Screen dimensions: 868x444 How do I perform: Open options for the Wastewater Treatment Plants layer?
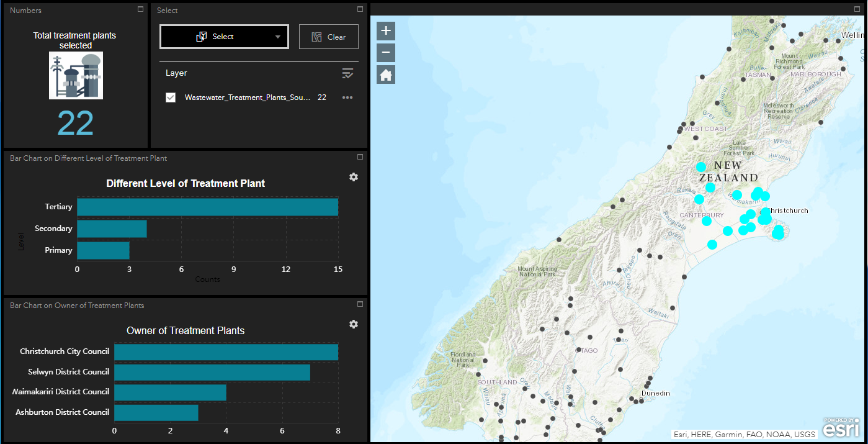pyautogui.click(x=347, y=97)
